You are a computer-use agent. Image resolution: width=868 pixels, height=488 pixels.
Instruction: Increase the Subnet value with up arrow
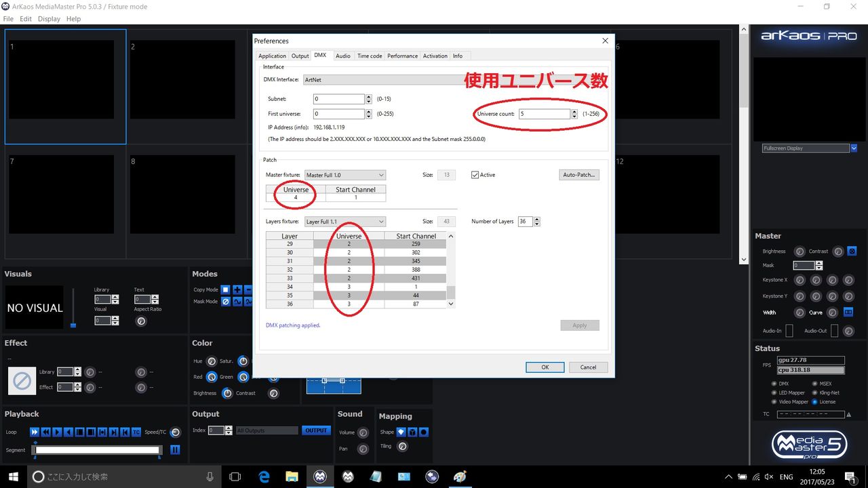(368, 96)
